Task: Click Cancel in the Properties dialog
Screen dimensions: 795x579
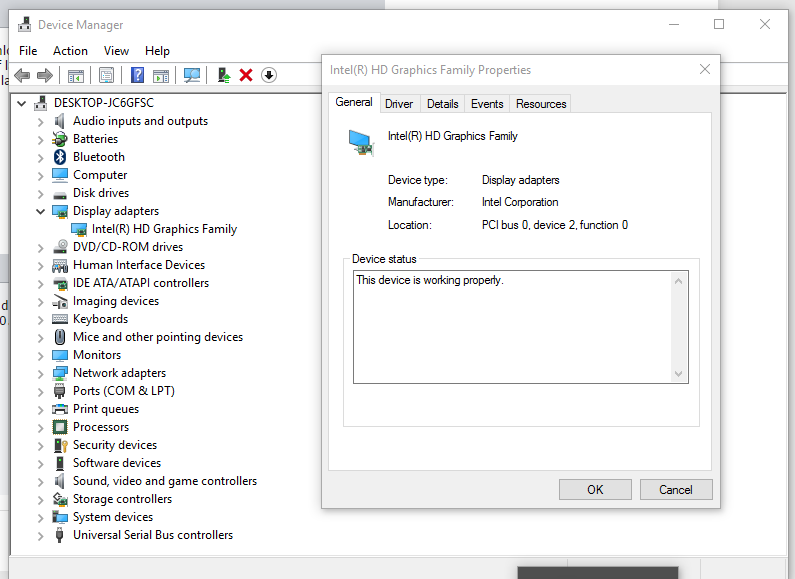Action: [676, 490]
